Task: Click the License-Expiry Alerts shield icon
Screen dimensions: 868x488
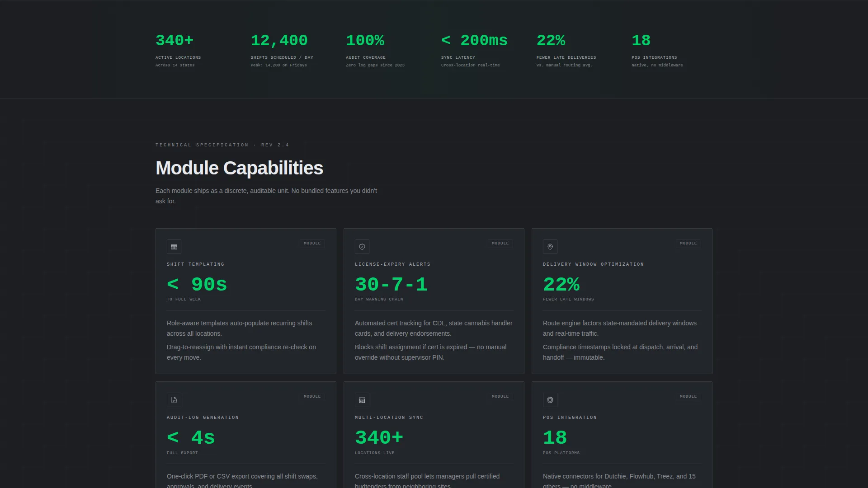Action: [x=362, y=247]
